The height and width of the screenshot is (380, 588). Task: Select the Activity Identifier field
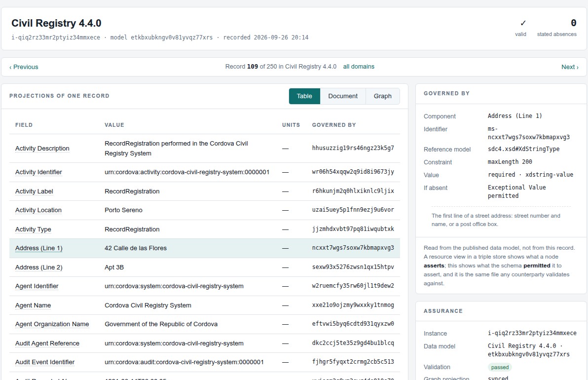(x=38, y=172)
